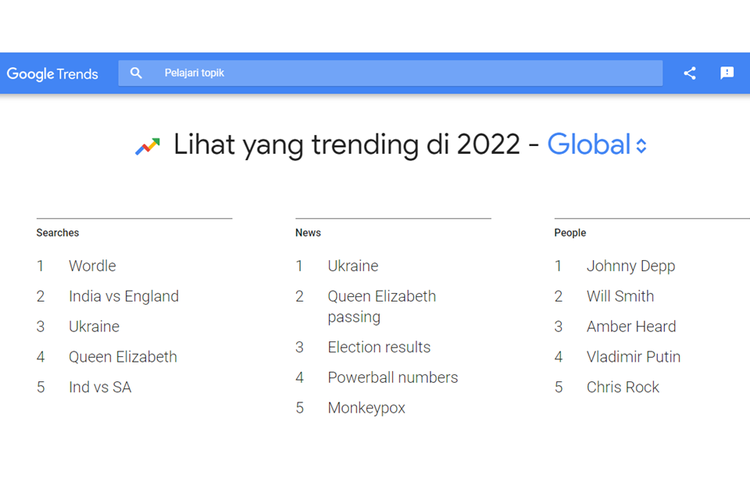Open Monkeypox news entry
750x500 pixels.
366,408
